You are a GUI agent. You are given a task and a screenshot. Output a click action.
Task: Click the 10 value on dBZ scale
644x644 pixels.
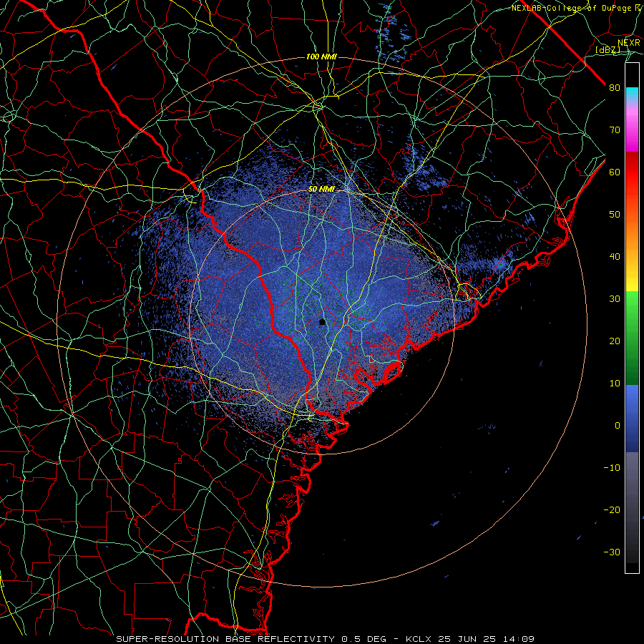615,384
